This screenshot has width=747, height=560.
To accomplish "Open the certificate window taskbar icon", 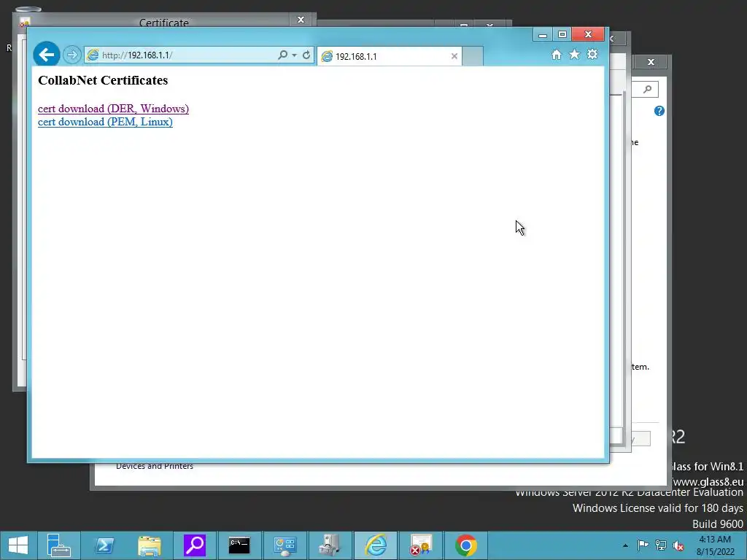I will click(x=421, y=545).
